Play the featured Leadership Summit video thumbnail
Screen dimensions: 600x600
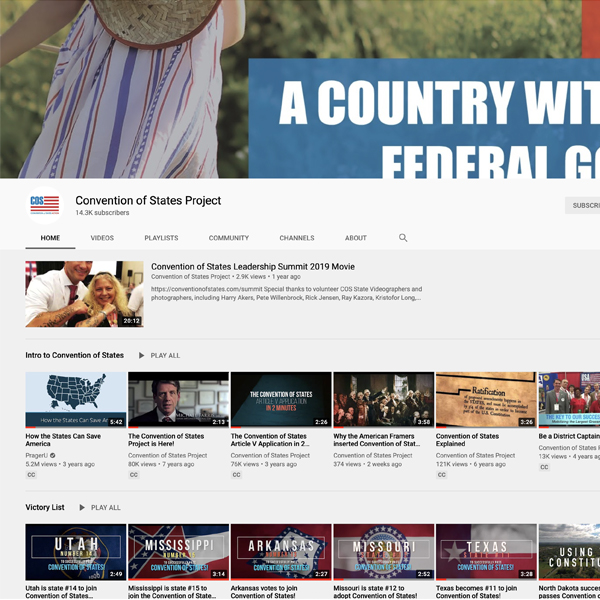[84, 294]
